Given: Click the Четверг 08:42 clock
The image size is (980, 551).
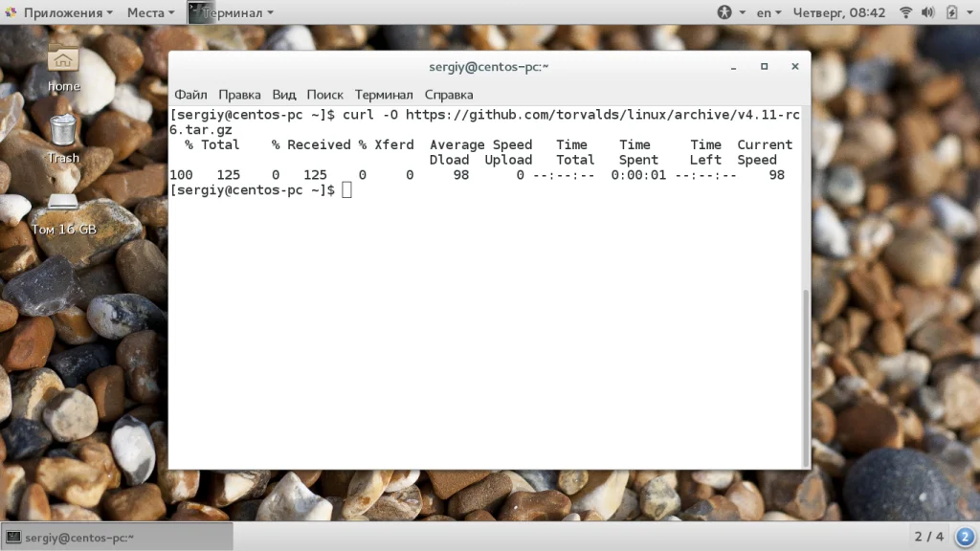Looking at the screenshot, I should pos(839,12).
